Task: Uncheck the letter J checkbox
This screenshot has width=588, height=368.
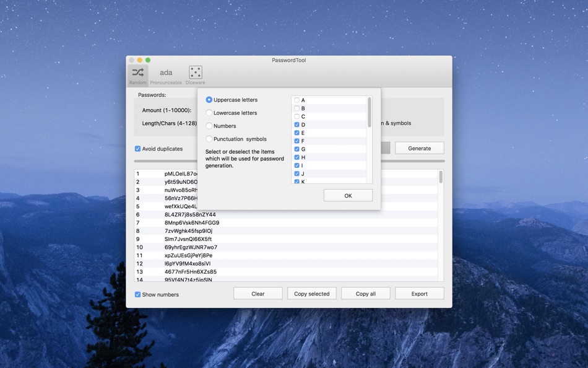Action: click(296, 173)
